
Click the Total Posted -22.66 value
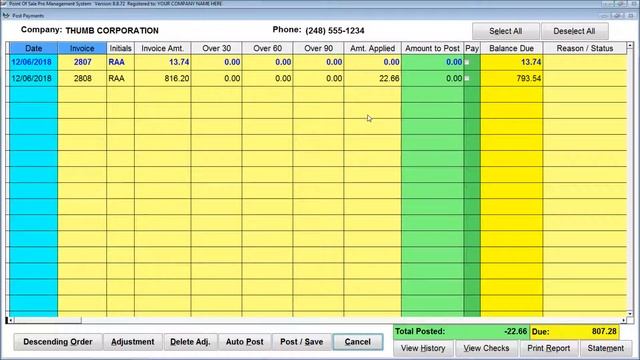click(516, 331)
